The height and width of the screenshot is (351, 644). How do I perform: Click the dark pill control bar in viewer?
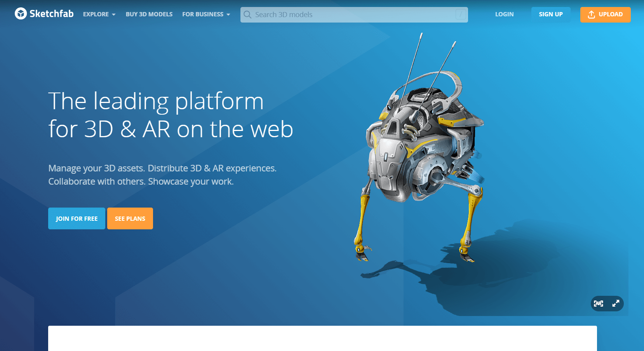pyautogui.click(x=607, y=304)
